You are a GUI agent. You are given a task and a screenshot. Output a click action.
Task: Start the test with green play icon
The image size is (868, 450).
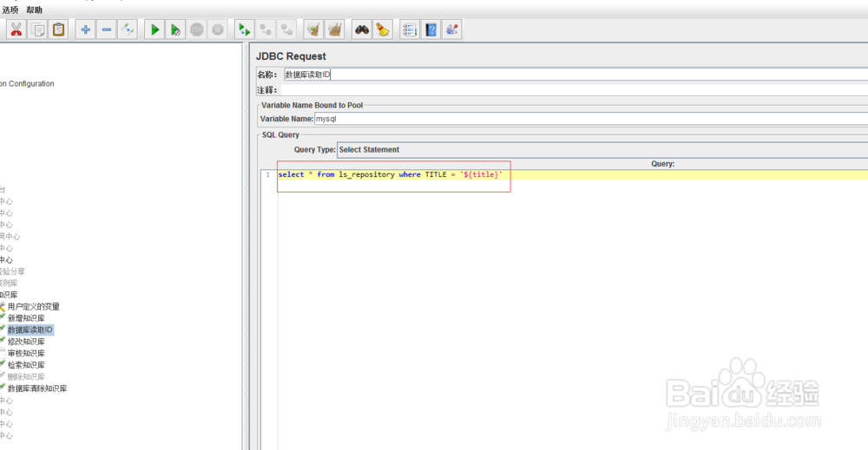tap(155, 29)
